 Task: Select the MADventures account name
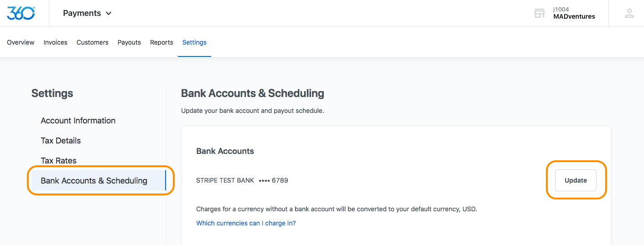(574, 16)
